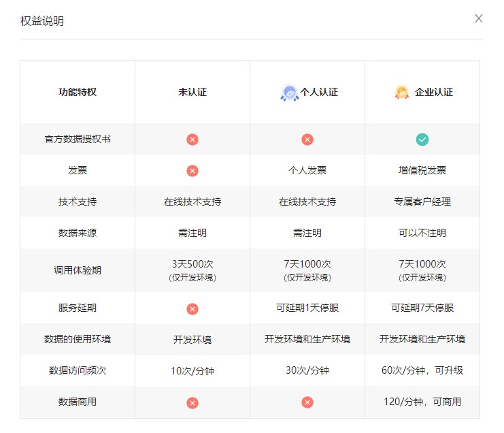This screenshot has width=504, height=433.
Task: Click red X under 未认证 for 服务延期
Action: 192,309
